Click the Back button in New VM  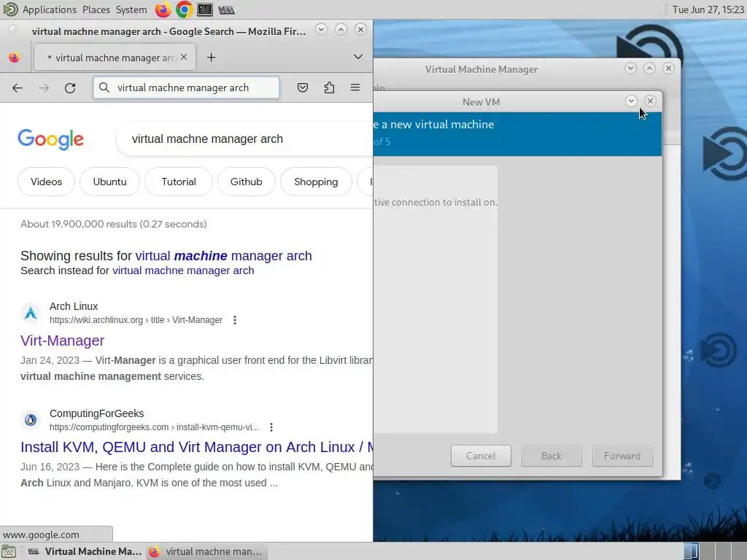coord(551,456)
